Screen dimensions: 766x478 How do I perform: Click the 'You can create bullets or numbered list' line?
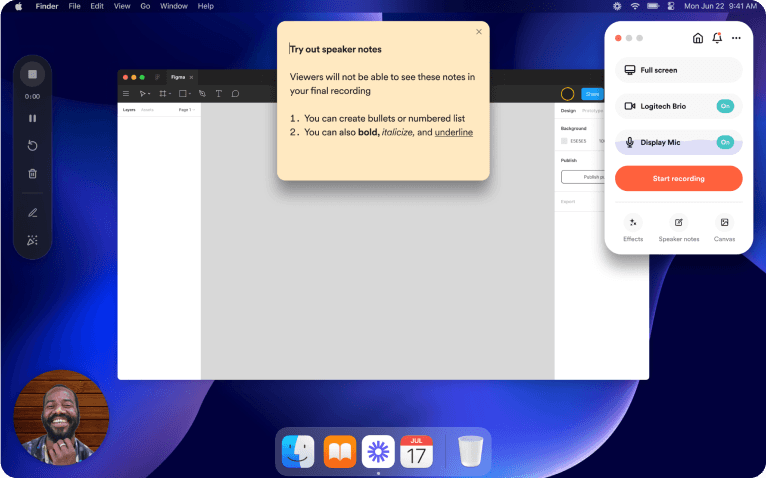point(384,118)
